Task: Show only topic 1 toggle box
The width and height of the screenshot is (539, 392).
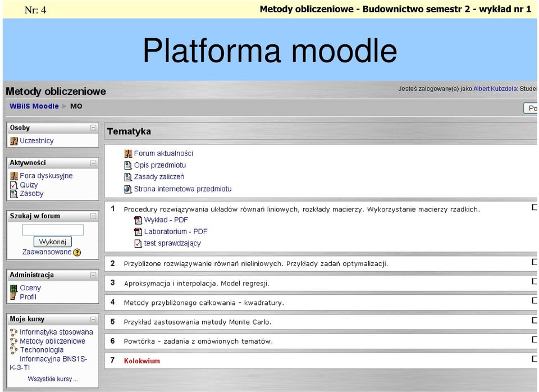Action: coord(535,207)
